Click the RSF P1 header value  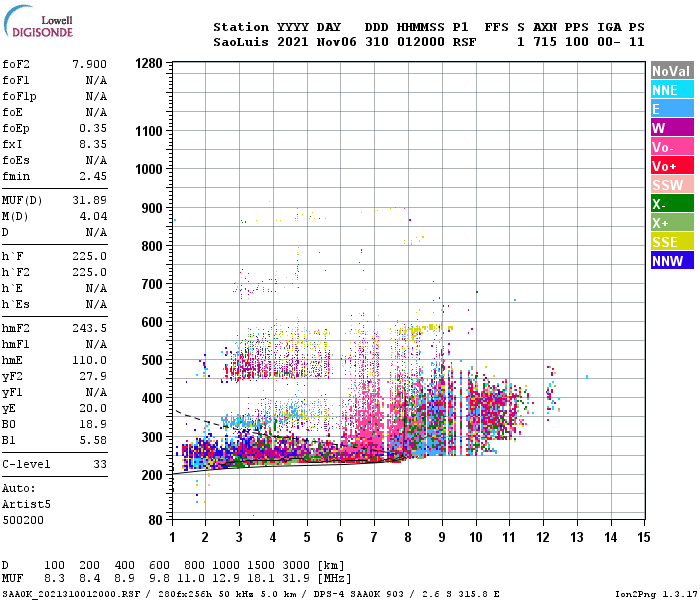[464, 42]
